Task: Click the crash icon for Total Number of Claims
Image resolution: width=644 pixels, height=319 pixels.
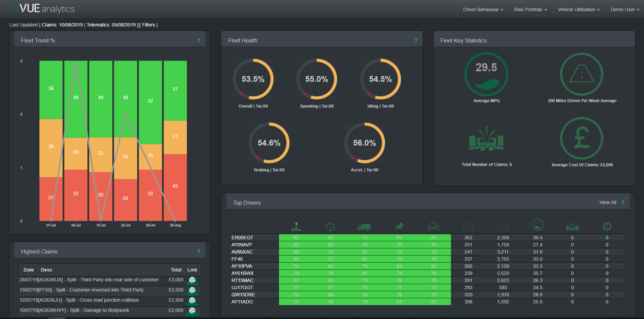Action: click(x=486, y=139)
